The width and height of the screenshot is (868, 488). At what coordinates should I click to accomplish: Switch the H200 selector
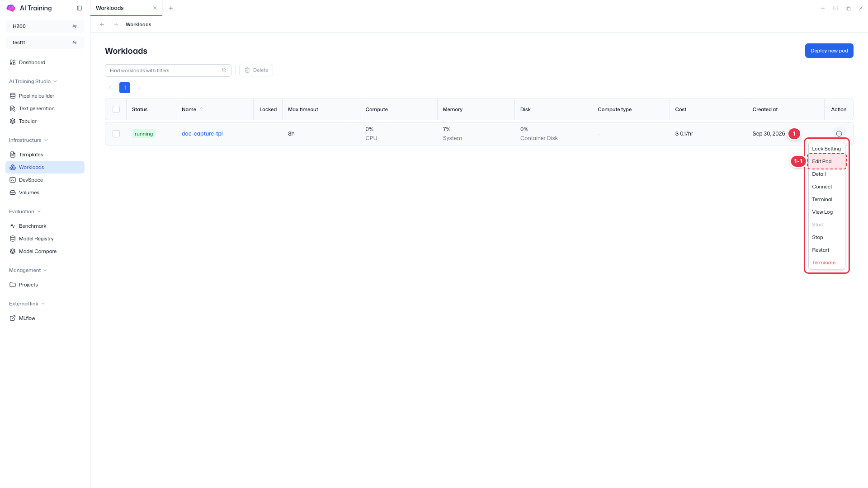45,26
